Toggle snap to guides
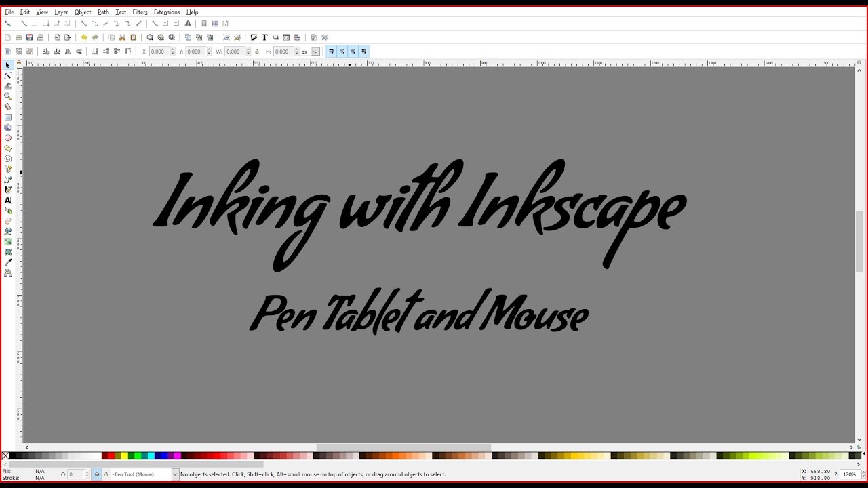868x488 pixels. point(226,23)
